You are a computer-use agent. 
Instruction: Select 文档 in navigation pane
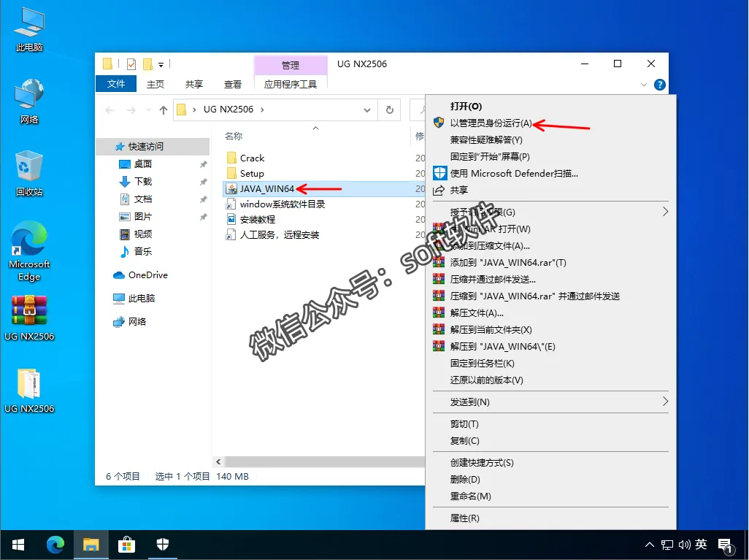143,199
